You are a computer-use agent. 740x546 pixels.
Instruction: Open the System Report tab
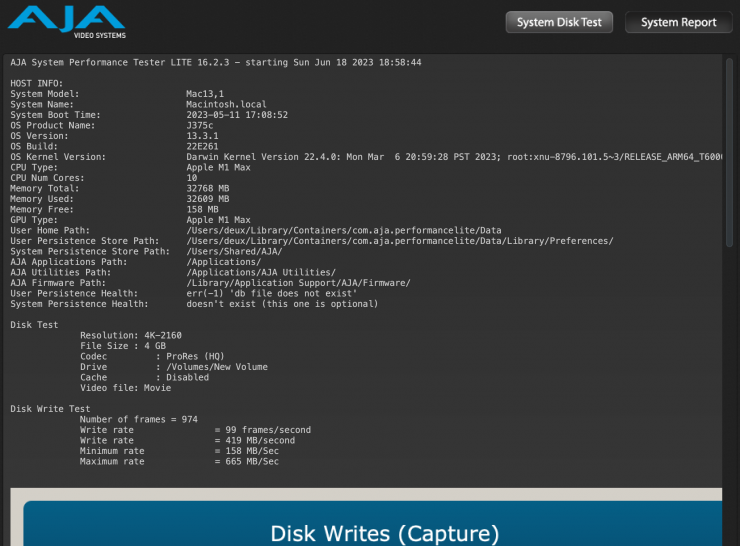coord(678,22)
